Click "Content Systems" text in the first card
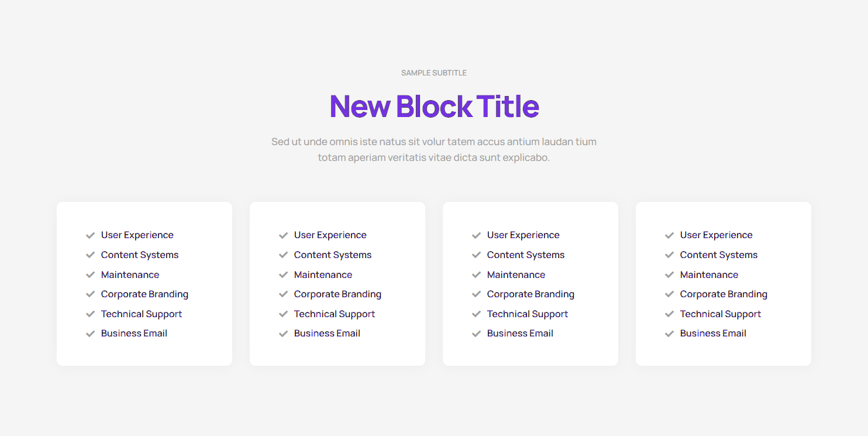868x436 pixels. pos(140,255)
